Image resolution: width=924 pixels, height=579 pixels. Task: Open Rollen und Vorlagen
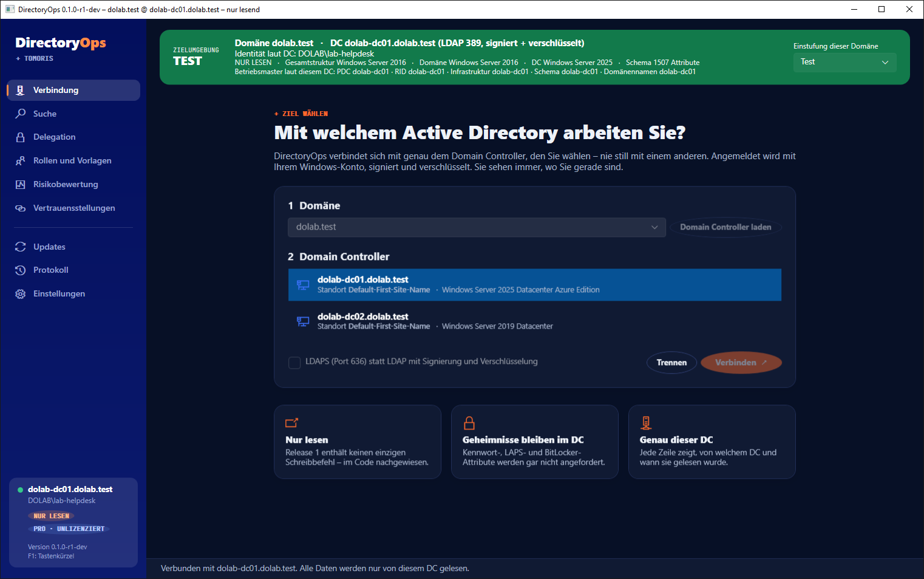[73, 160]
